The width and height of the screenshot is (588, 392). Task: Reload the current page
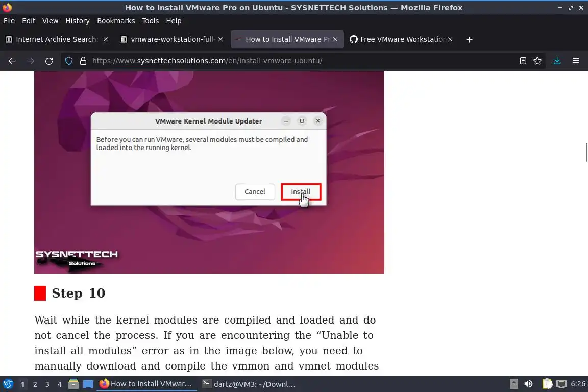(49, 61)
